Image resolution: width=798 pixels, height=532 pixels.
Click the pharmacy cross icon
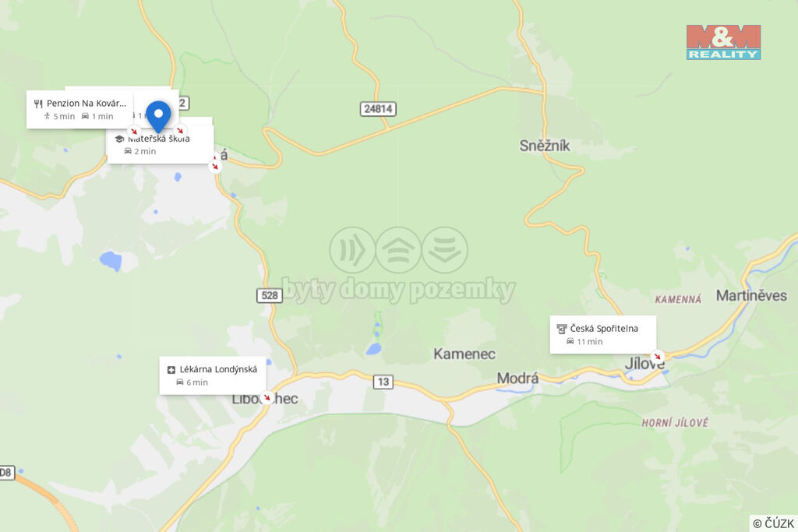click(x=171, y=370)
